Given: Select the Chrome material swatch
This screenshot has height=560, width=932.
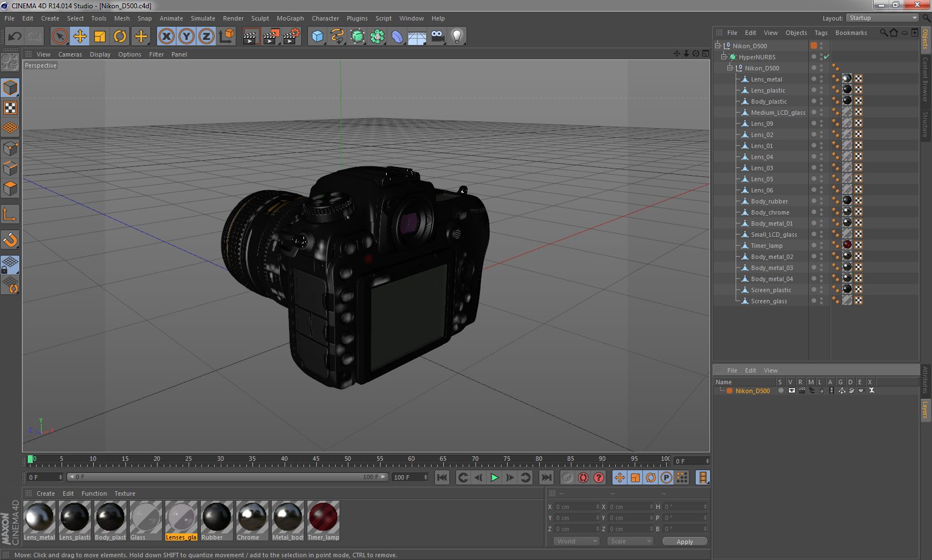Looking at the screenshot, I should (x=252, y=521).
